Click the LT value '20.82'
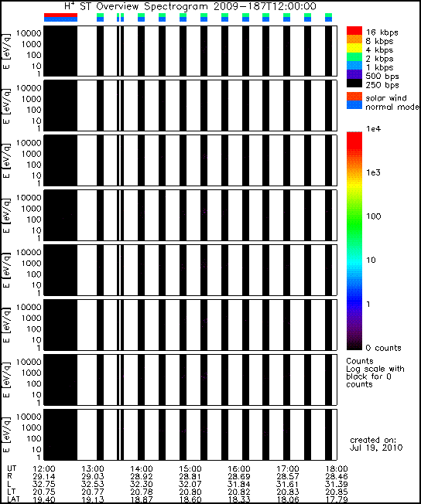The image size is (421, 504). [239, 492]
